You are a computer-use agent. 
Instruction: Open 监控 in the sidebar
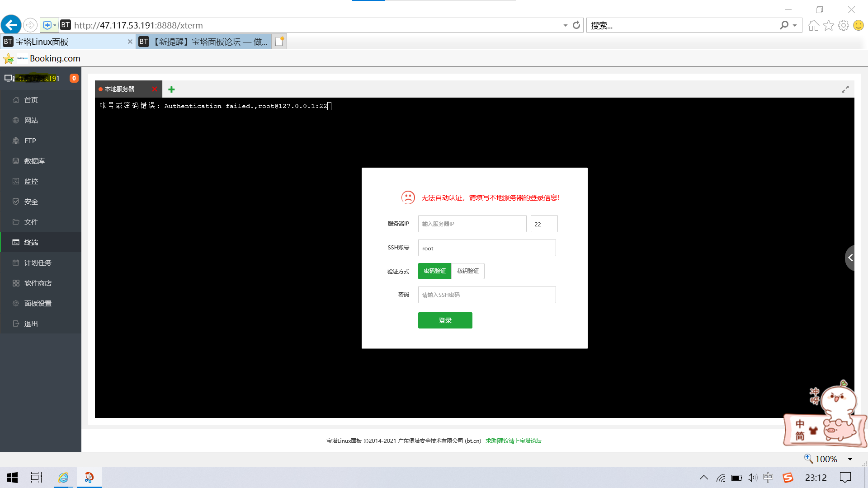(x=41, y=181)
